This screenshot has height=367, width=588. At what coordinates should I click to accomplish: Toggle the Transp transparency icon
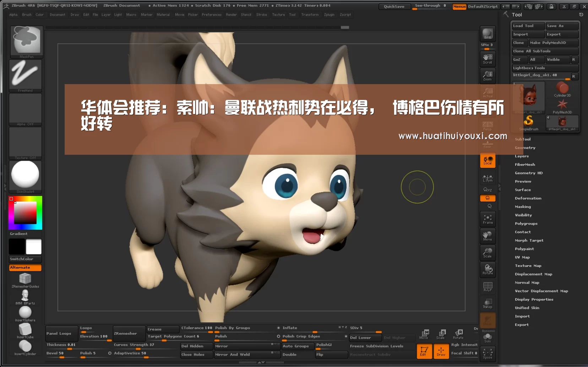click(488, 303)
